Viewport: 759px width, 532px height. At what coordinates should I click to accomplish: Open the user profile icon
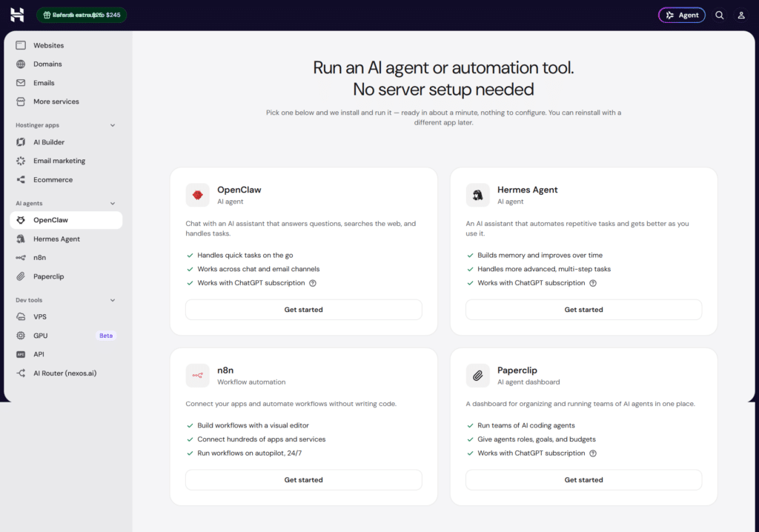(741, 15)
